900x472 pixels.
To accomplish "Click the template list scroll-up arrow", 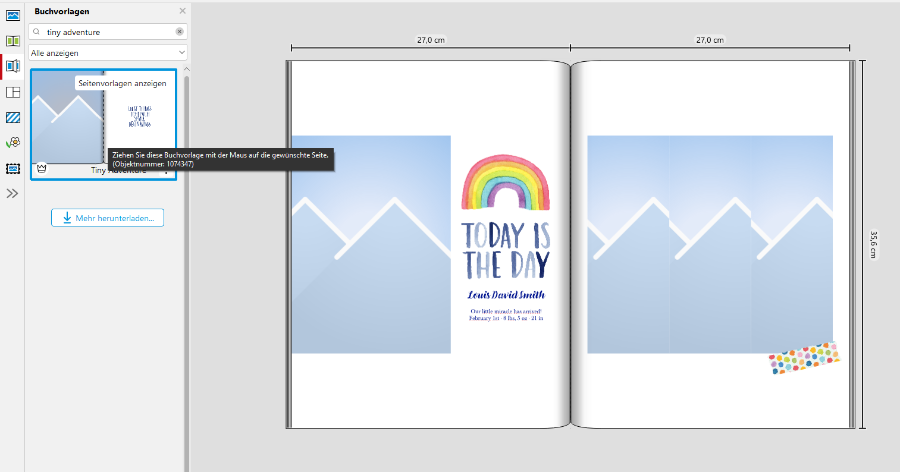I will [187, 69].
